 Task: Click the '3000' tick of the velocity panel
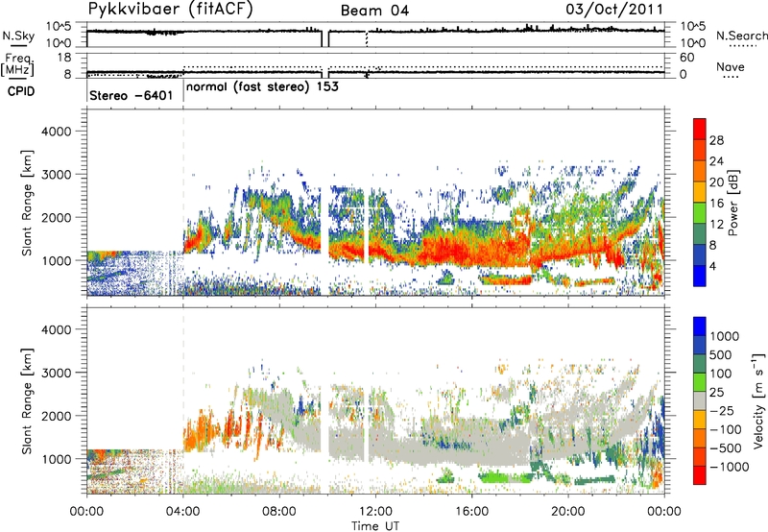pos(56,373)
